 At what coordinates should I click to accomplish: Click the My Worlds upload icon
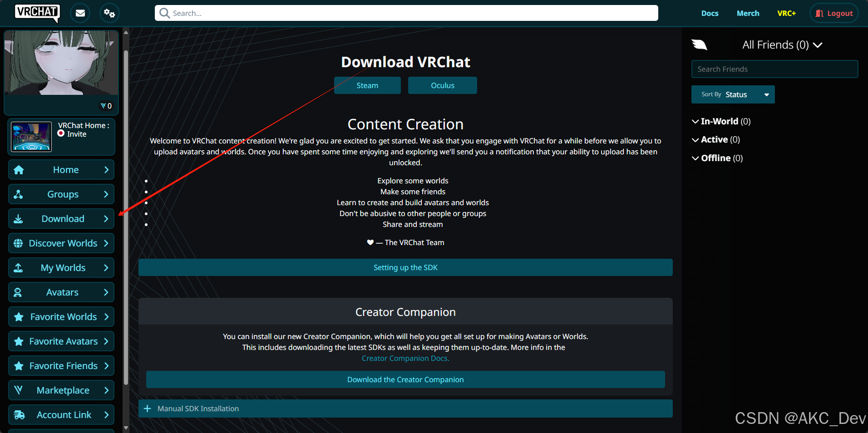coord(18,268)
